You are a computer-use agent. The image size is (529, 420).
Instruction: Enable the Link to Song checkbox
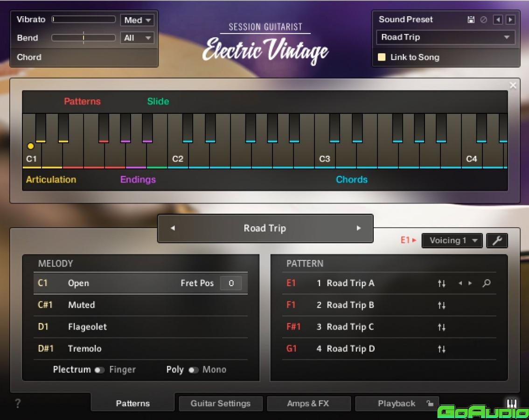[383, 57]
